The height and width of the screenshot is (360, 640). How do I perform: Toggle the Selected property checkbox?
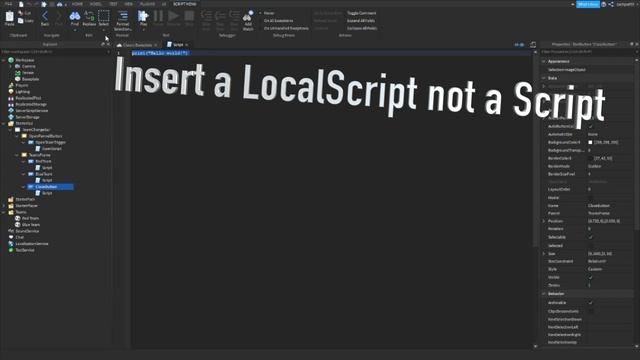click(591, 246)
